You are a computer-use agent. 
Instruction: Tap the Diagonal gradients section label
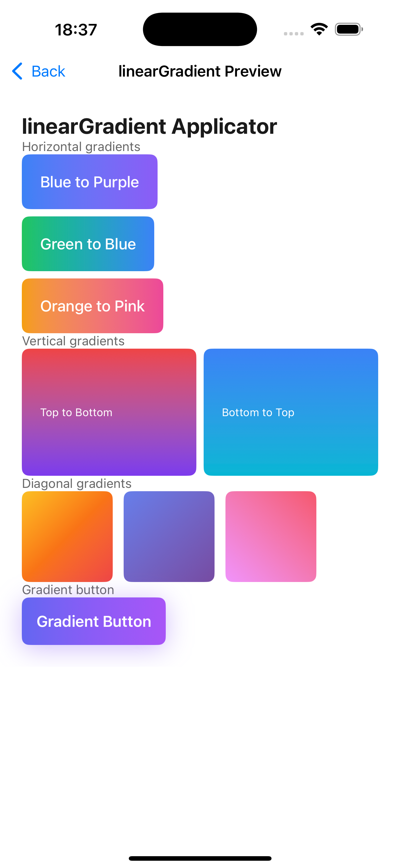77,484
